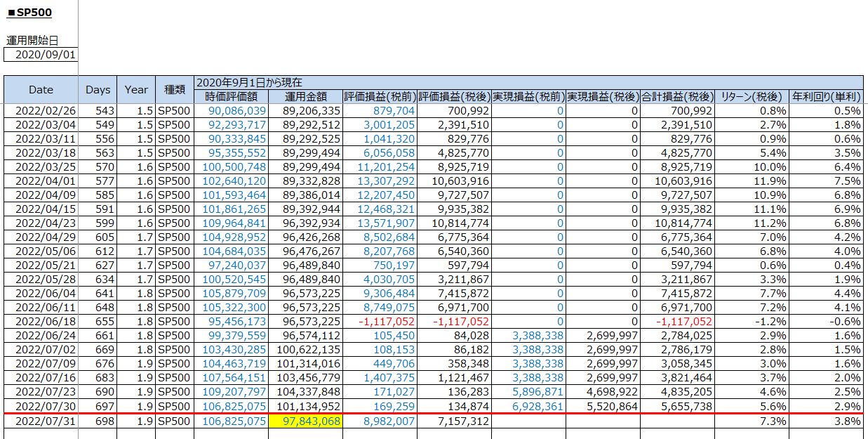The height and width of the screenshot is (439, 868).
Task: Click the 合計損益(税後) header cell
Action: point(677,96)
